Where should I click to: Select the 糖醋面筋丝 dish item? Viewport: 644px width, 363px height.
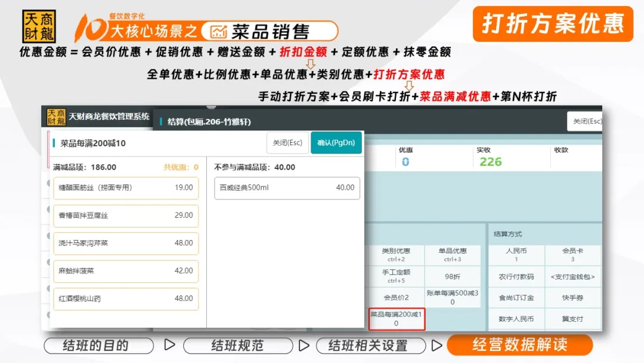point(126,187)
